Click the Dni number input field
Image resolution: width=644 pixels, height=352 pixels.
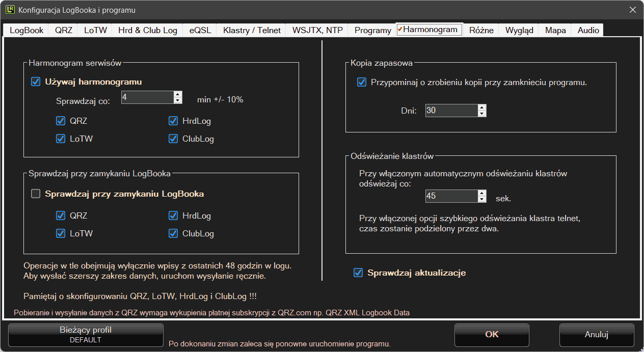[x=451, y=111]
